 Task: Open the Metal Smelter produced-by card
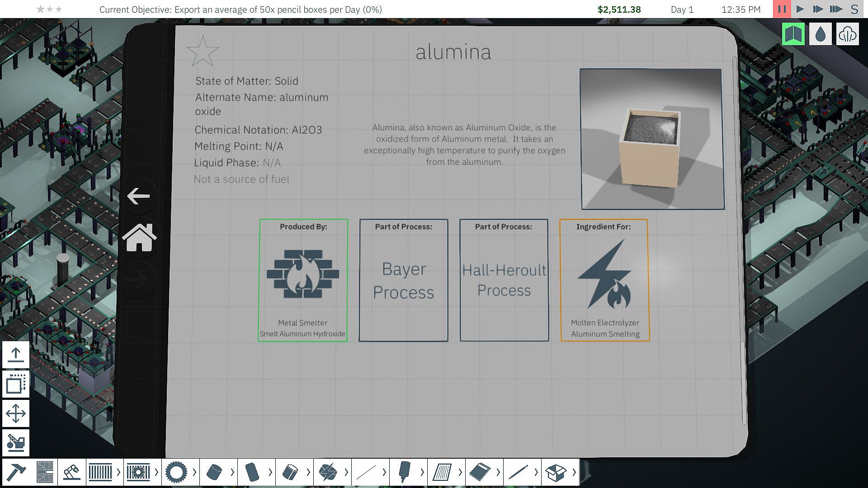pos(303,280)
